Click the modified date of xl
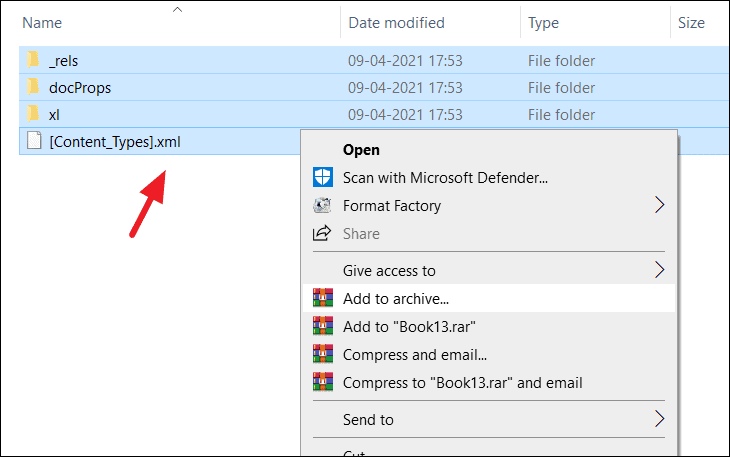The height and width of the screenshot is (457, 730). click(x=405, y=115)
